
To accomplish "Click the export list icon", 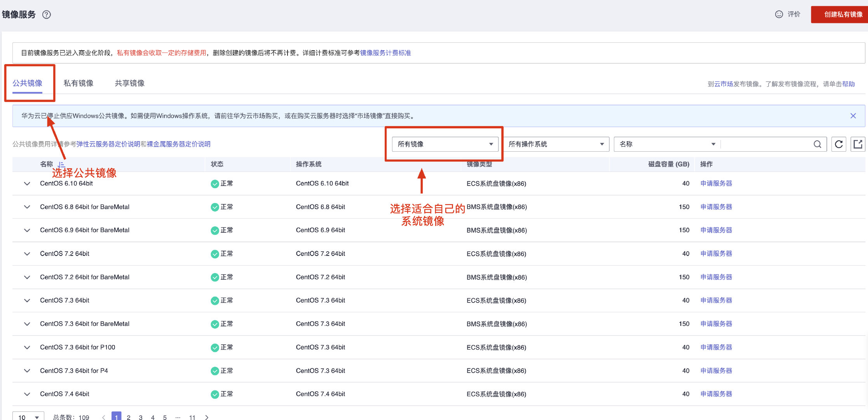I will click(858, 144).
